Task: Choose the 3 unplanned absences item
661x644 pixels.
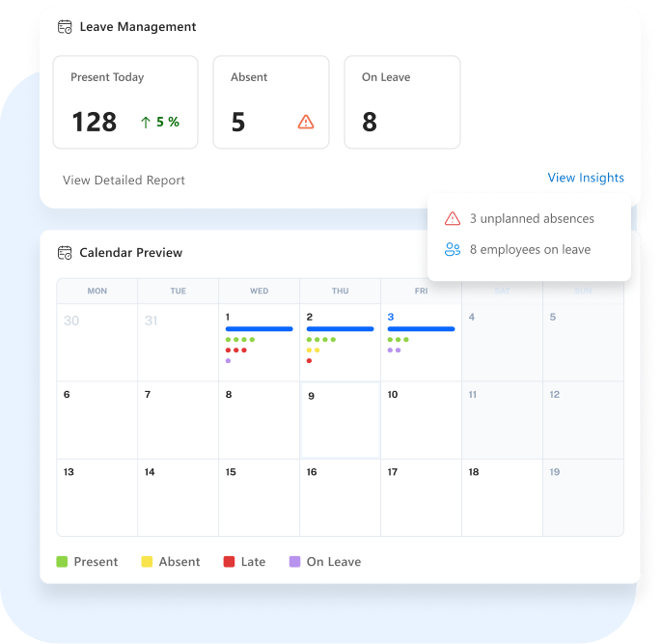Action: coord(531,218)
